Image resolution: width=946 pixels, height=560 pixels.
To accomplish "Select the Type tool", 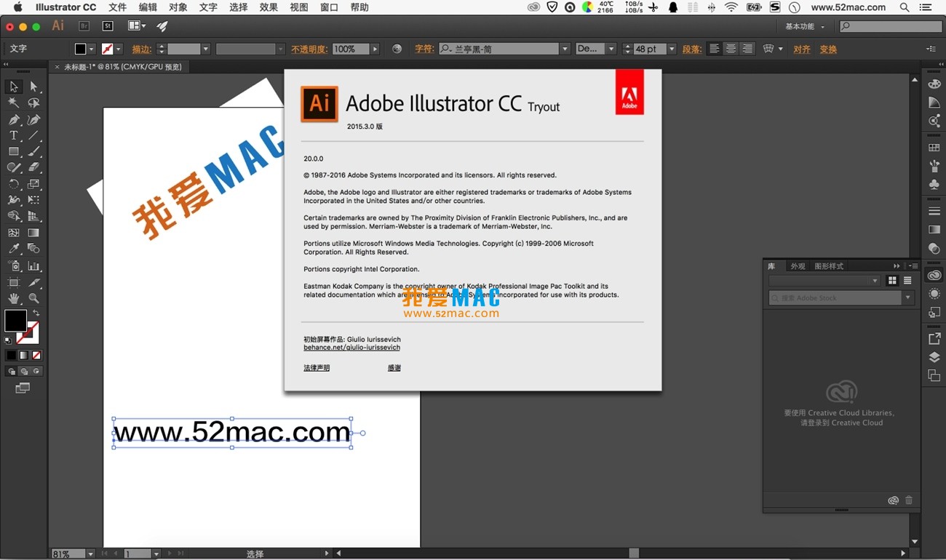I will (13, 136).
